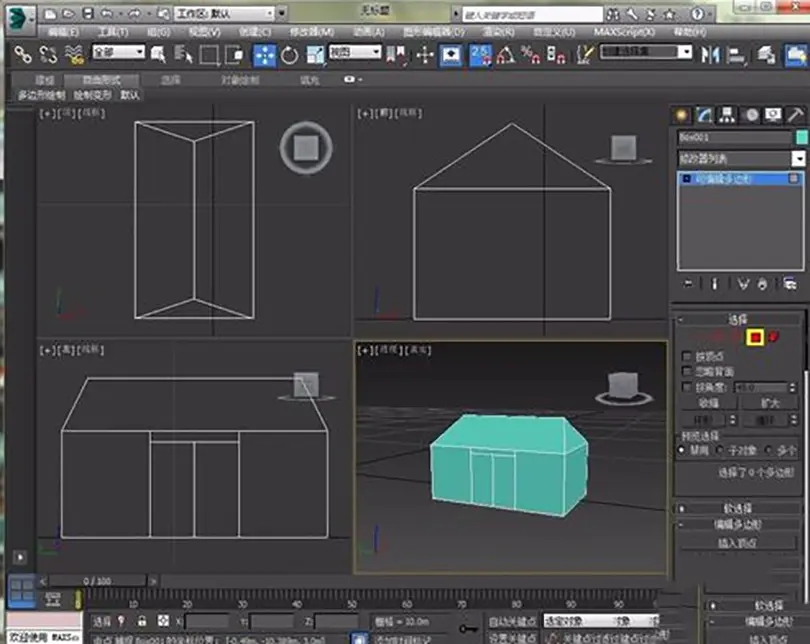Switch to the 自由形式 ribbon tab
This screenshot has width=810, height=644.
click(101, 80)
